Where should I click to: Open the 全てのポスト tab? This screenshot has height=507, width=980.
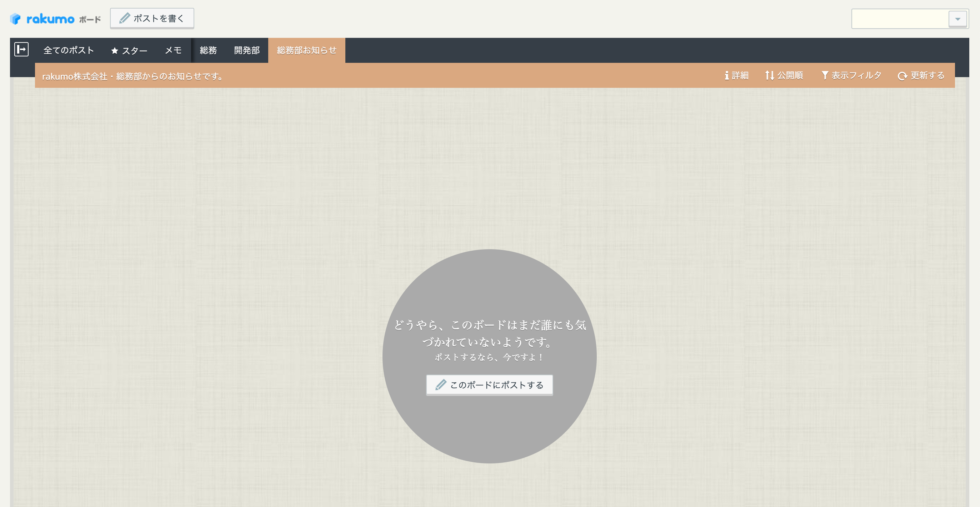(x=69, y=50)
